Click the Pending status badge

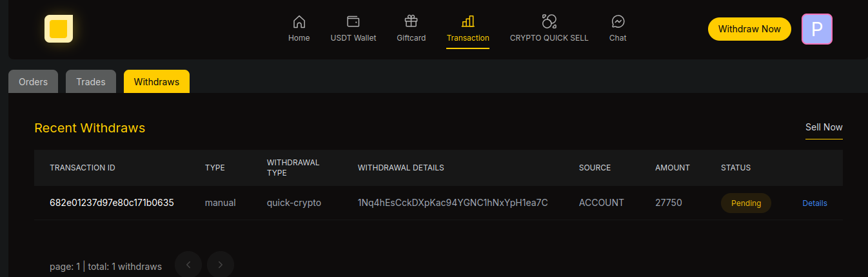point(746,203)
